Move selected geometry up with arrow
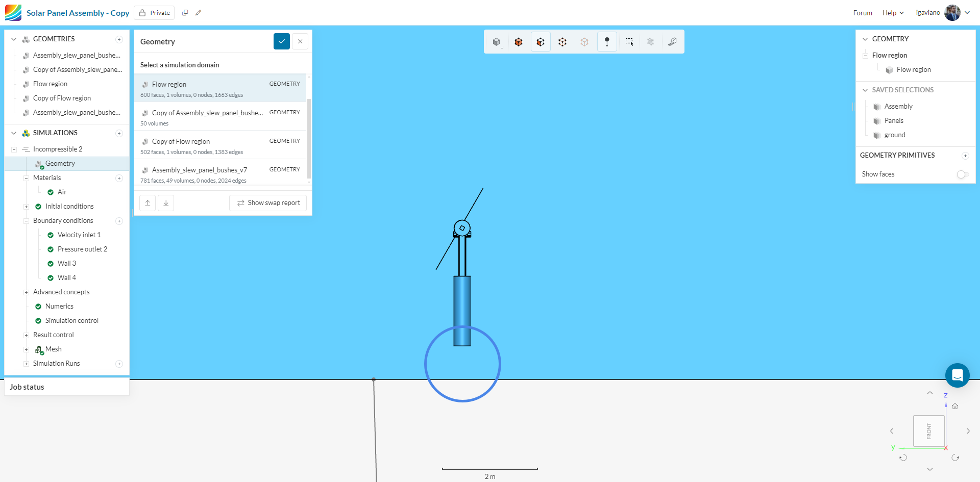 pos(148,203)
